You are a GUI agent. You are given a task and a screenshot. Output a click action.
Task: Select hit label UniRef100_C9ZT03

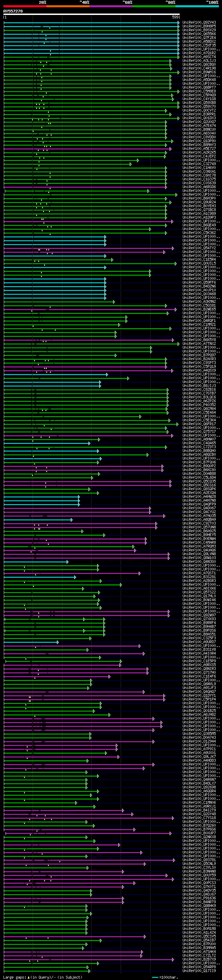click(199, 524)
